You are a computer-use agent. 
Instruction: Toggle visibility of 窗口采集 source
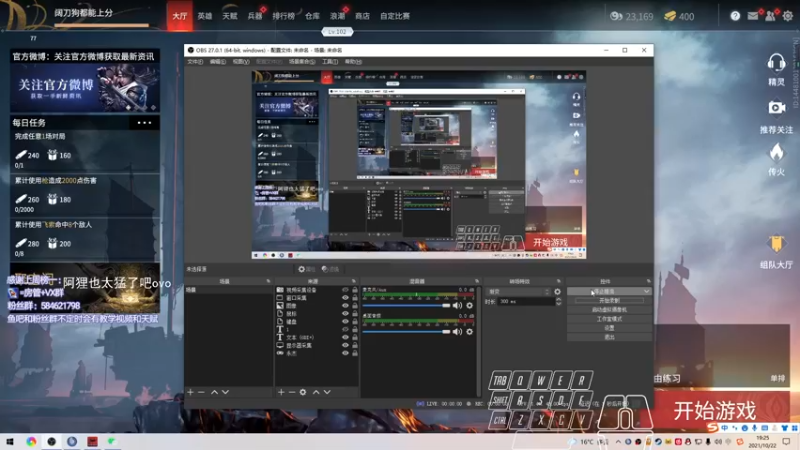coord(345,297)
